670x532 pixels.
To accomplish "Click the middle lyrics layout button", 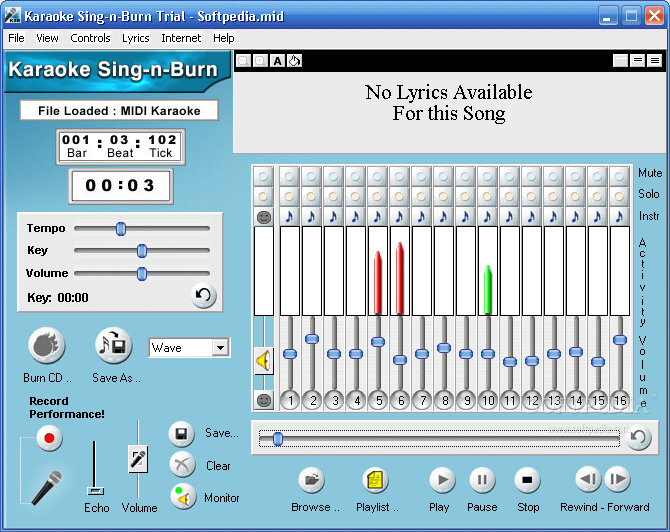I will coord(638,61).
